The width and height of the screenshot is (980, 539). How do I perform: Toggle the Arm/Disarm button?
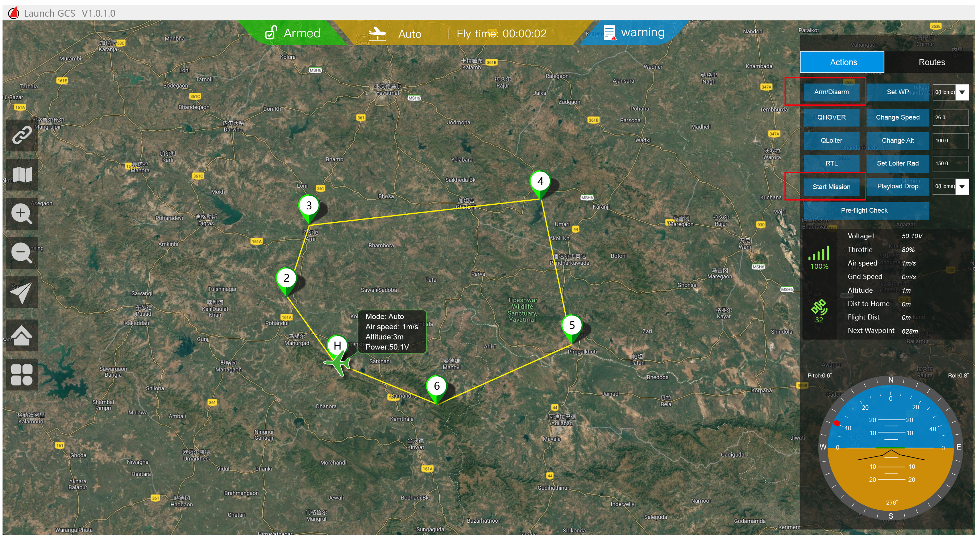pyautogui.click(x=831, y=92)
